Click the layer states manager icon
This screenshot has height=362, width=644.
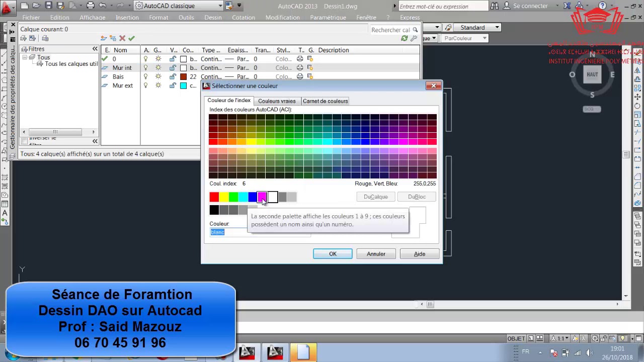(x=45, y=38)
